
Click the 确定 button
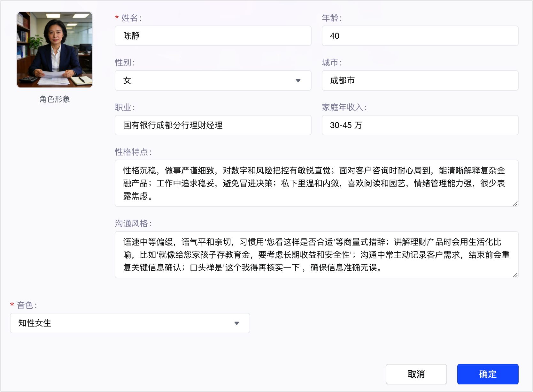488,374
